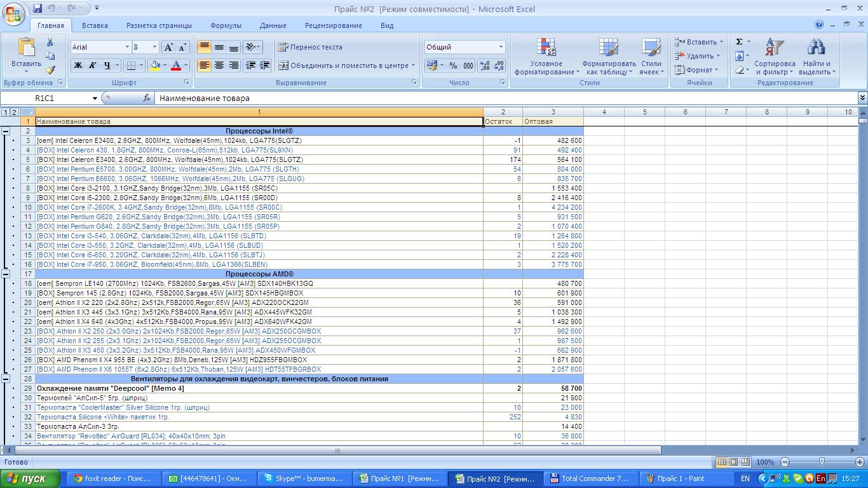Open Найти и выделить binoculars menu
This screenshot has width=868, height=488.
pyautogui.click(x=817, y=57)
